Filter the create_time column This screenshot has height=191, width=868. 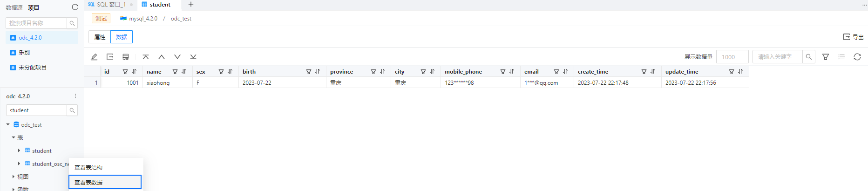(x=644, y=72)
